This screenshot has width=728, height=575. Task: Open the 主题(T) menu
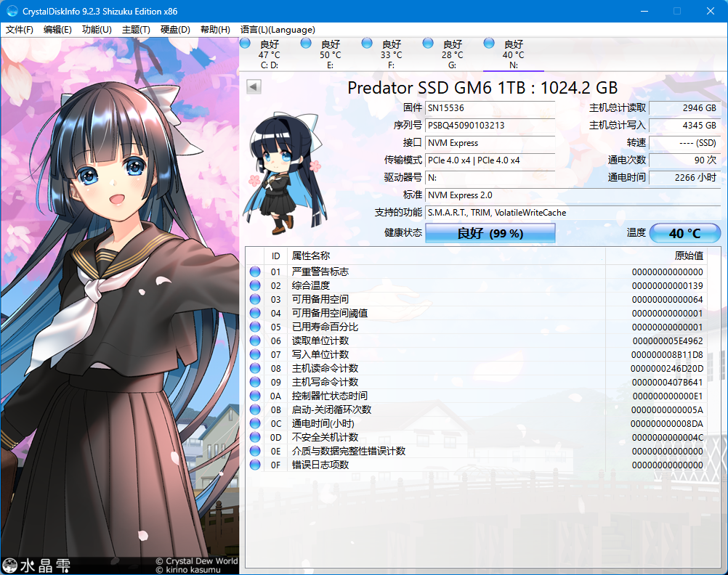(x=136, y=30)
